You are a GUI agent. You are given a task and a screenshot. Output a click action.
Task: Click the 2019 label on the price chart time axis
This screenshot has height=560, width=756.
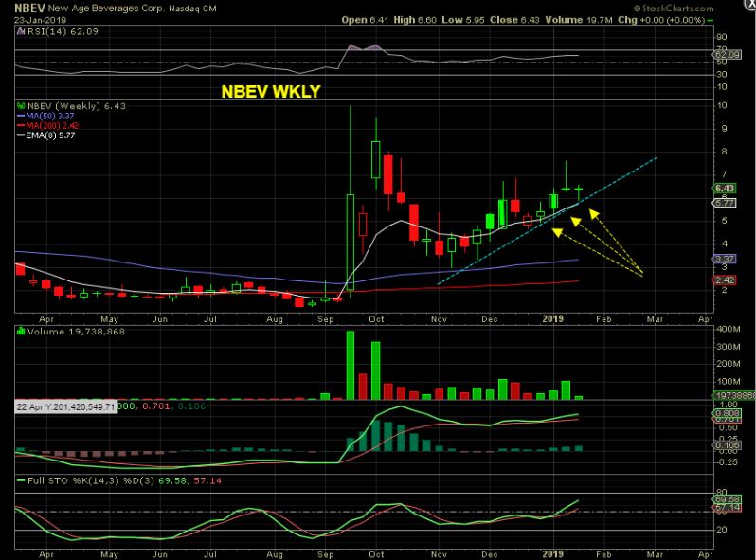[x=552, y=318]
